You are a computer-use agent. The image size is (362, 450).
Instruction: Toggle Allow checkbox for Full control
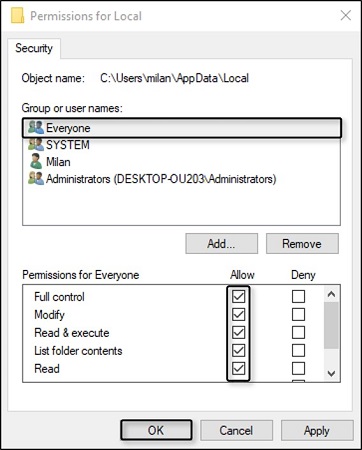[238, 296]
